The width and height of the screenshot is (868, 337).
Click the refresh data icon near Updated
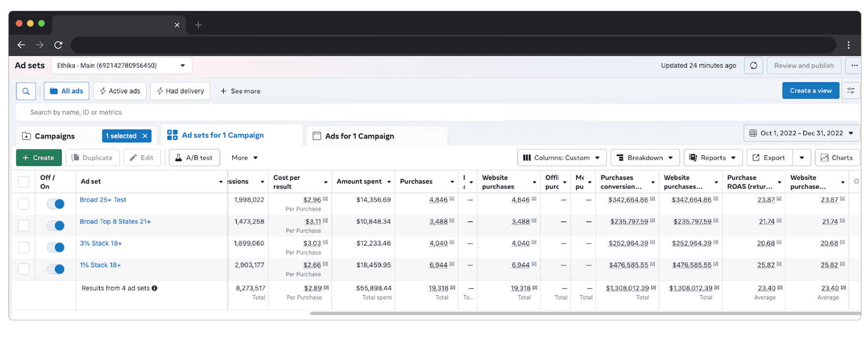(x=753, y=66)
